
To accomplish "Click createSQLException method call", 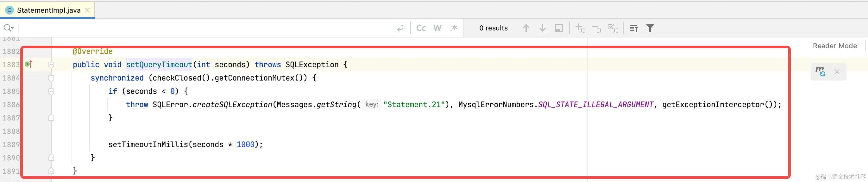I will coord(232,105).
